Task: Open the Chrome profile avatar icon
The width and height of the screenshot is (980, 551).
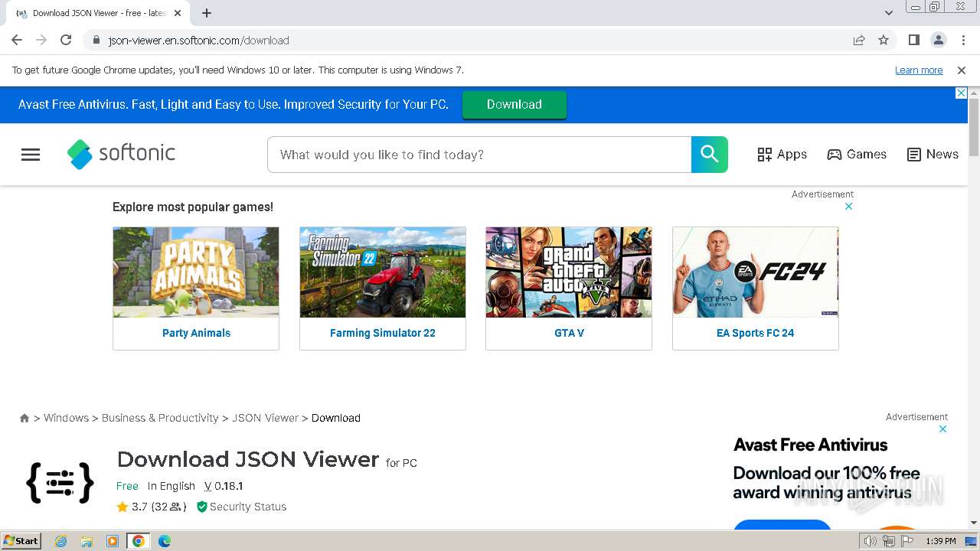Action: [939, 40]
